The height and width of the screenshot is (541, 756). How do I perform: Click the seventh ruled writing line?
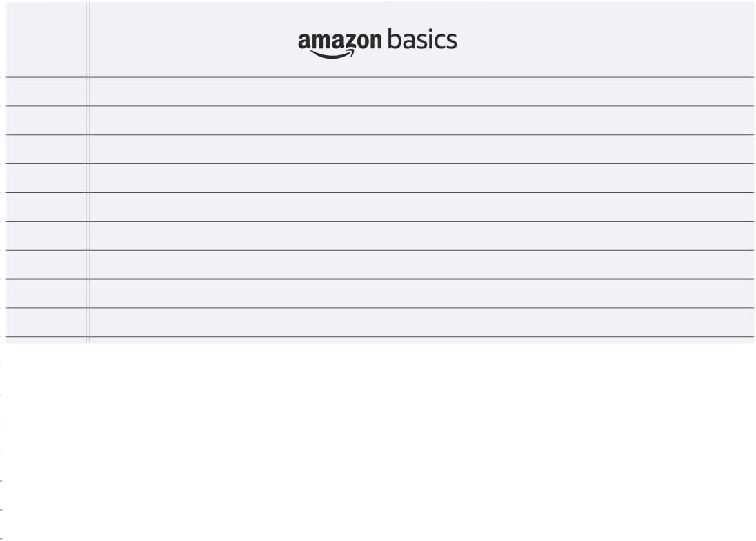[421, 265]
